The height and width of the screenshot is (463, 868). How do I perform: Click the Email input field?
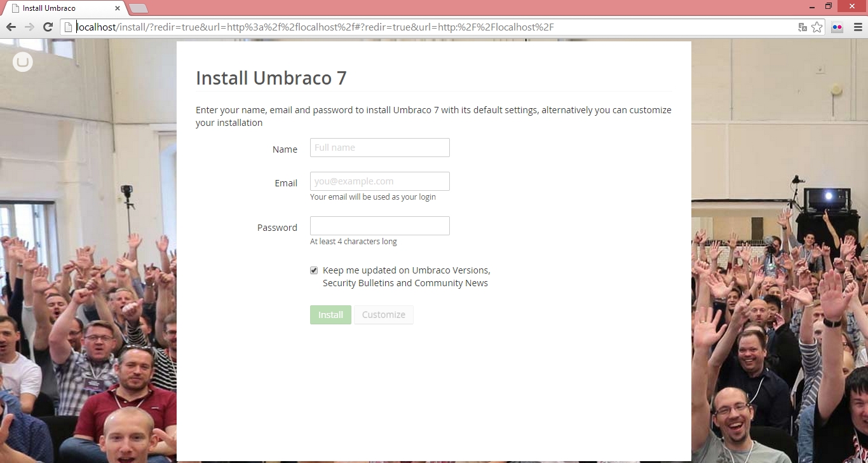(x=379, y=181)
